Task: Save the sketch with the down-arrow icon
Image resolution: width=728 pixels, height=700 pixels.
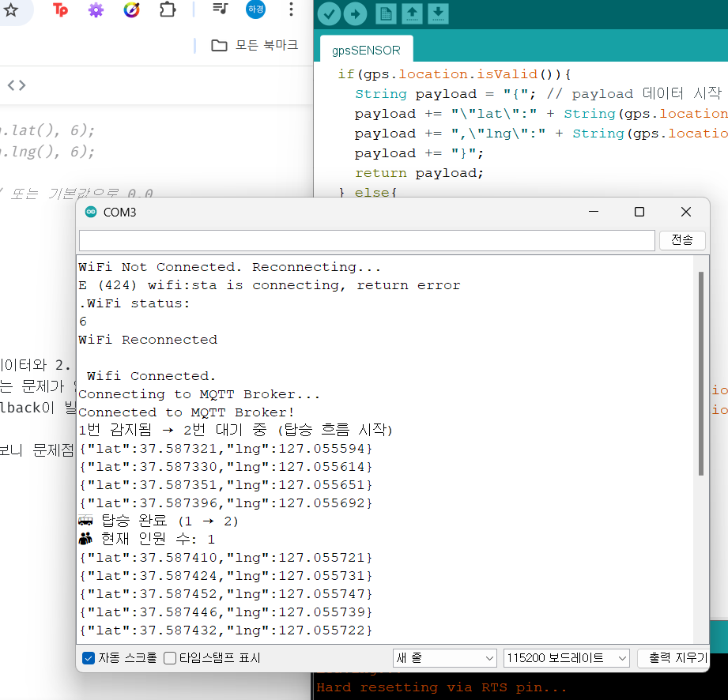Action: pyautogui.click(x=438, y=13)
